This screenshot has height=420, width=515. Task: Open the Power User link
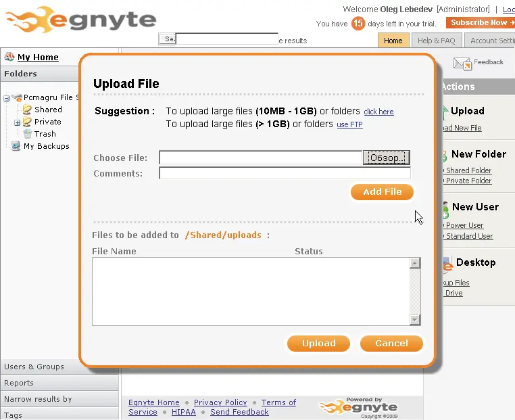click(464, 225)
